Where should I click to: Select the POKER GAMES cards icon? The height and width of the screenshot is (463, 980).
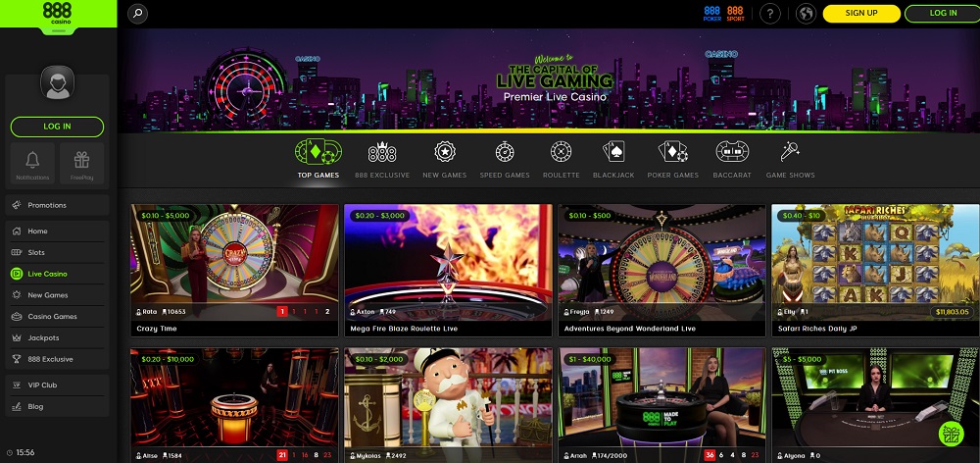[x=672, y=152]
